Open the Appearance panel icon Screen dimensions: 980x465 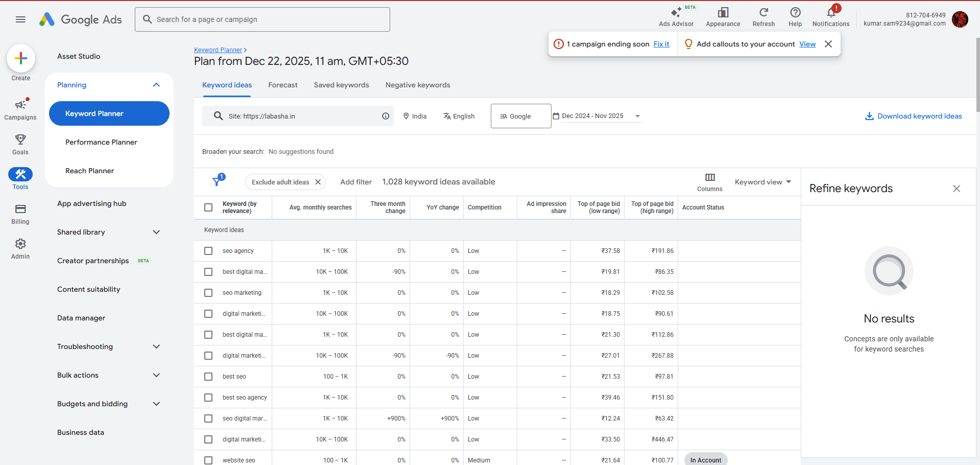coord(723,13)
